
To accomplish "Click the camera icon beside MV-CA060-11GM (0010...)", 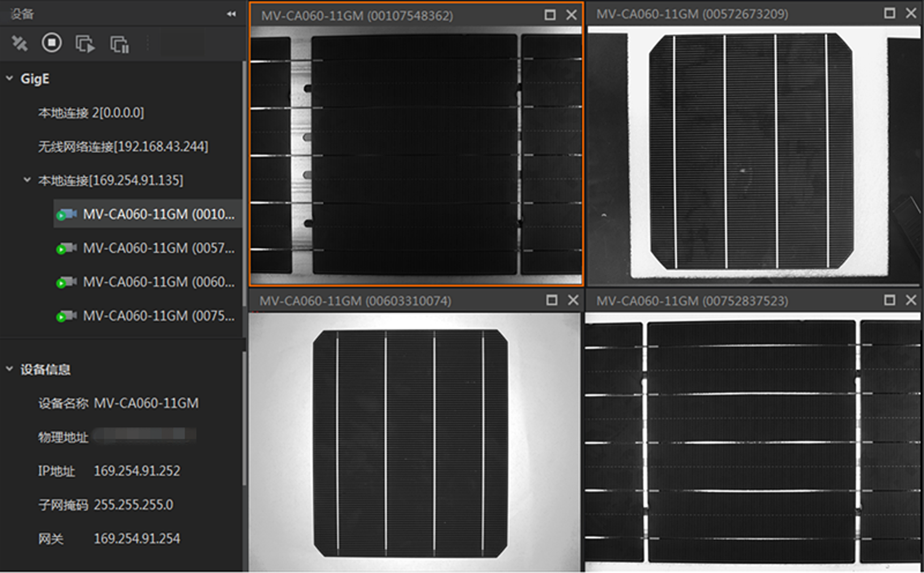I will tap(66, 215).
